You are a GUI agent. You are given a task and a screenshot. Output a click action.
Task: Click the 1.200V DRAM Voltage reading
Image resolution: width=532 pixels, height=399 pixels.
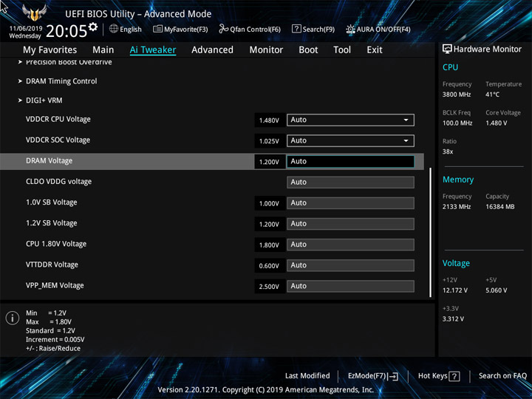point(269,162)
